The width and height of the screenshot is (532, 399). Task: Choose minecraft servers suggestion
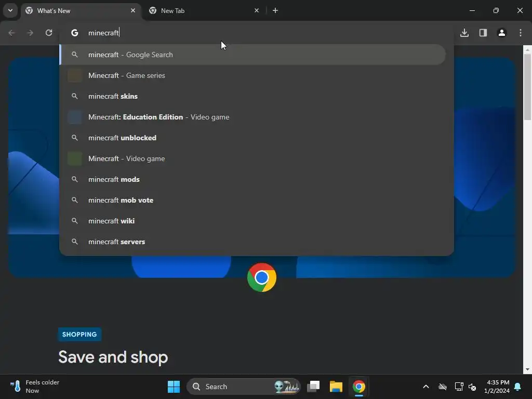coord(253,242)
